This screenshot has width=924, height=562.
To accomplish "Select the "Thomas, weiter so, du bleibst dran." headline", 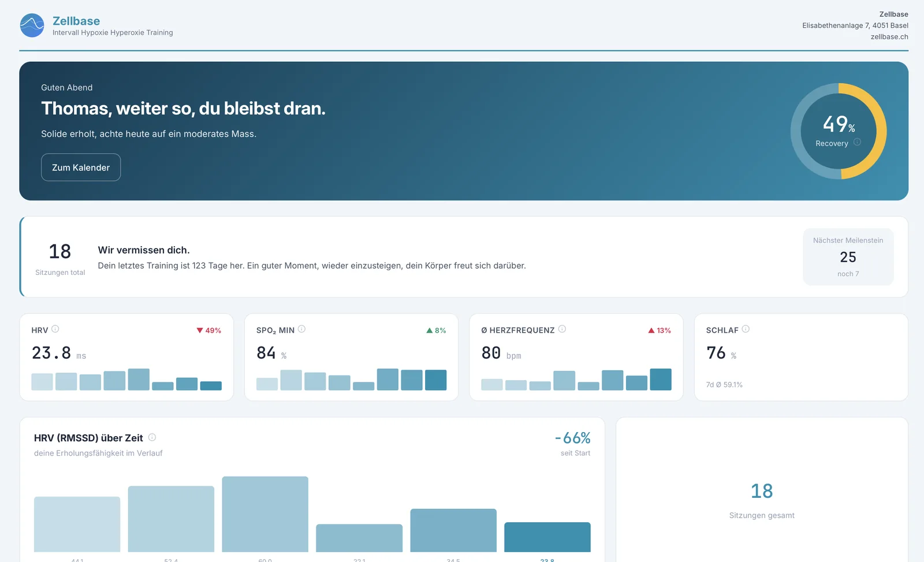I will (183, 109).
